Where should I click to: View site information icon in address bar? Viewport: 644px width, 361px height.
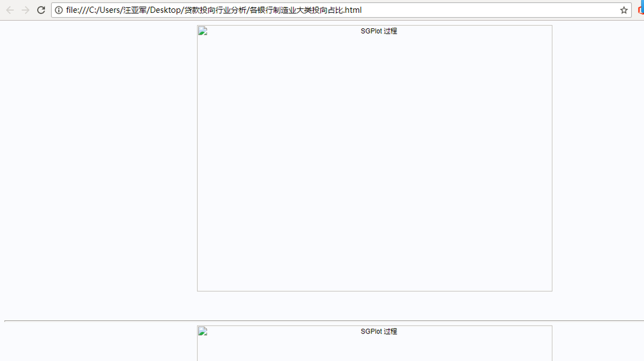(59, 10)
